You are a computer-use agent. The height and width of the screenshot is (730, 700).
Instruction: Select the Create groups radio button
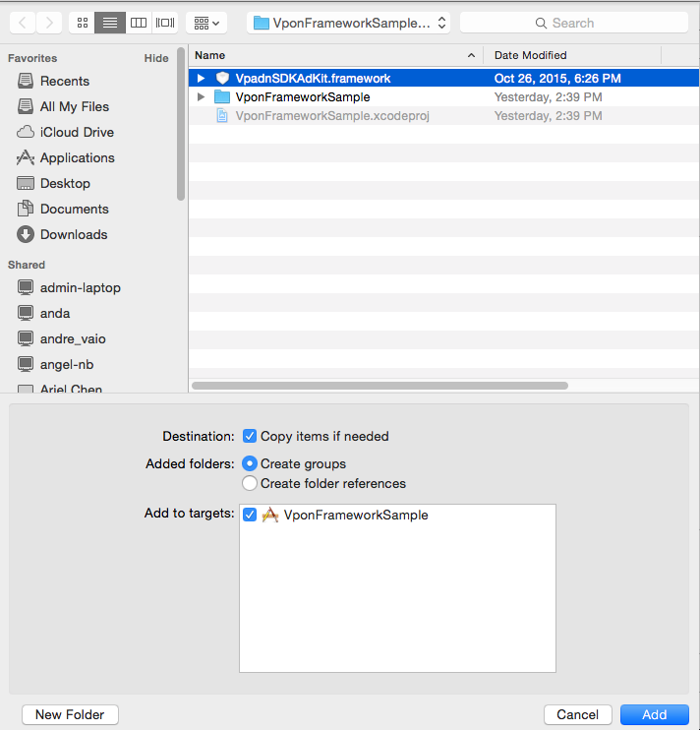click(250, 463)
